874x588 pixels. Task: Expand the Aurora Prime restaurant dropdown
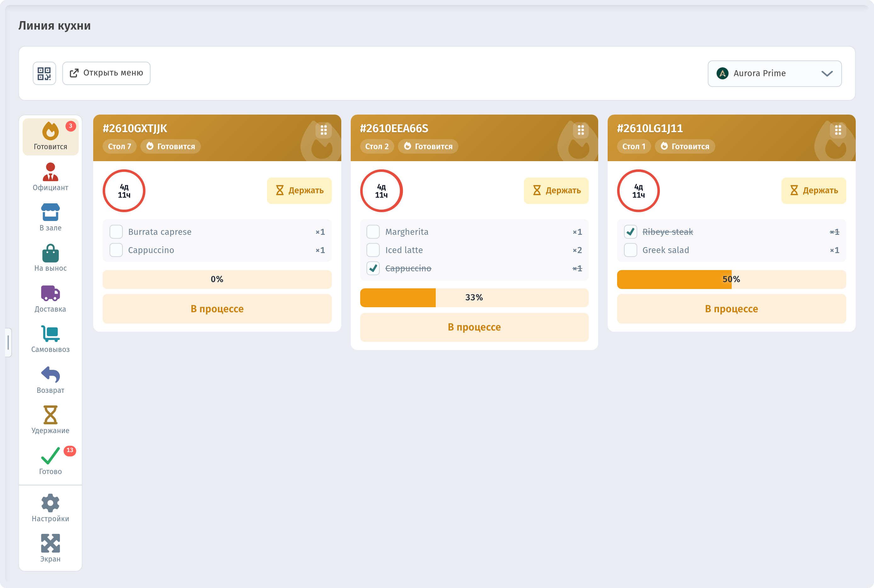[775, 74]
